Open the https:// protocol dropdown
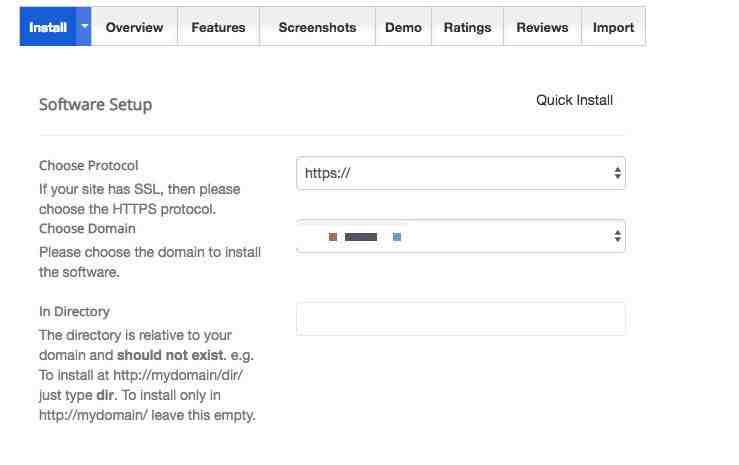This screenshot has width=739, height=465. point(461,173)
